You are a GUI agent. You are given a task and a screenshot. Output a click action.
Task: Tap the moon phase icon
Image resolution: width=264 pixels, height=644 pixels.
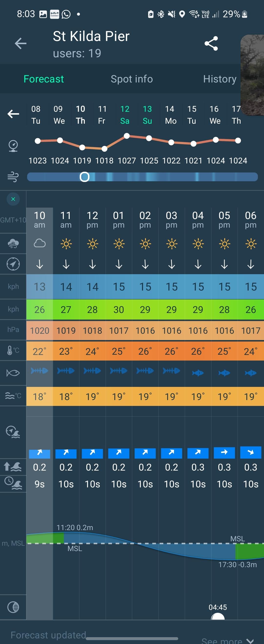(13, 607)
